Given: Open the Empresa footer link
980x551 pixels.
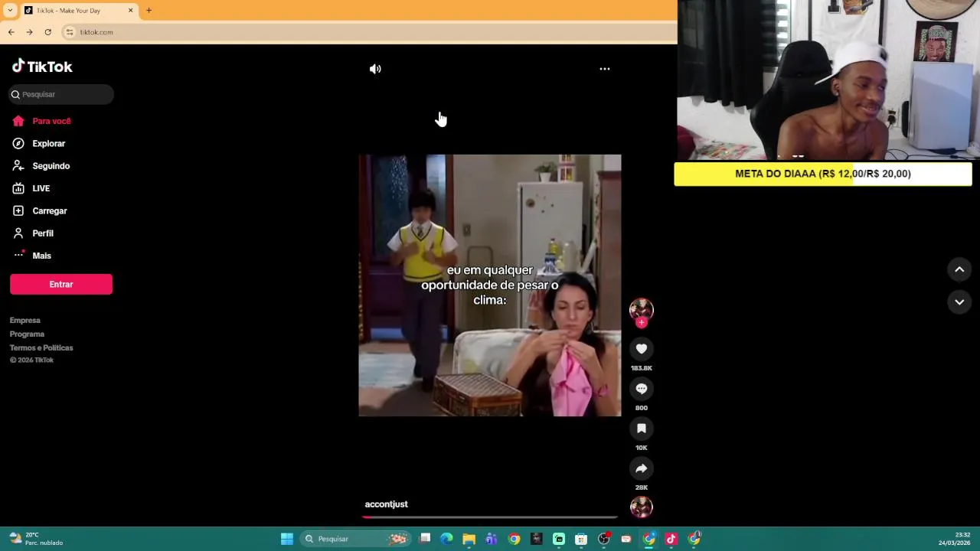Looking at the screenshot, I should coord(25,321).
